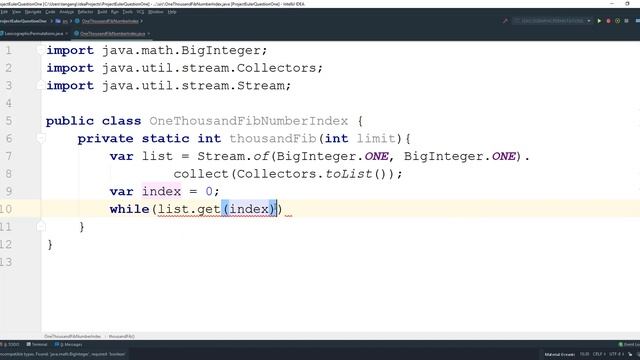
Task: Change UTF-8 file encoding in status bar
Action: pyautogui.click(x=616, y=354)
